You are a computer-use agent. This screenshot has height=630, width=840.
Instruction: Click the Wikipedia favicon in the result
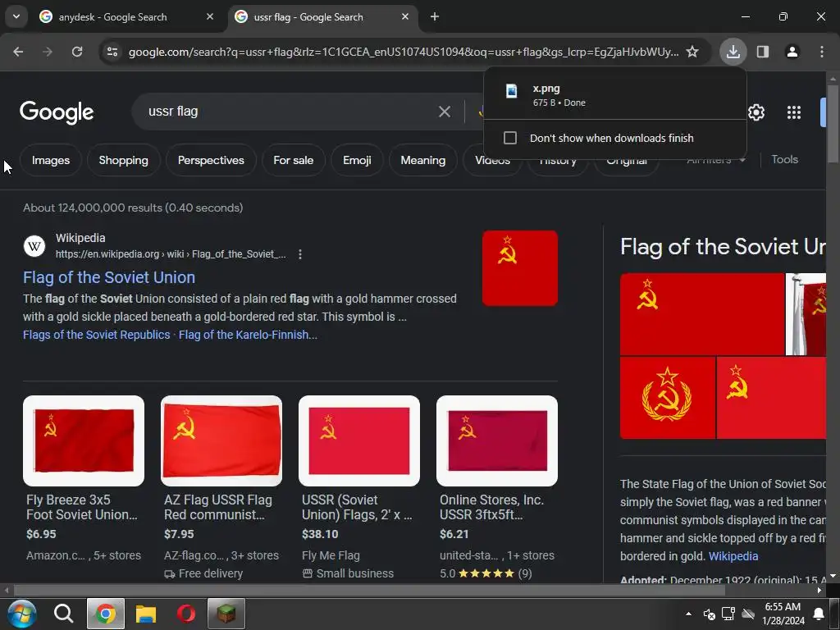tap(34, 246)
